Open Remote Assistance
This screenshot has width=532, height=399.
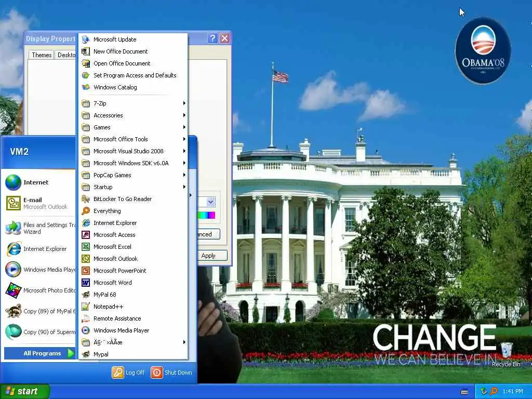tap(133, 318)
